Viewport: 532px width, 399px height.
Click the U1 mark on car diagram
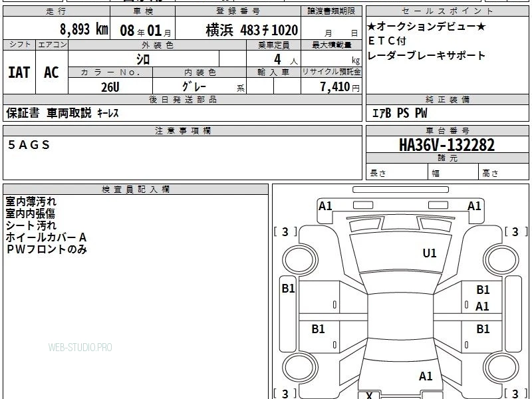click(430, 253)
